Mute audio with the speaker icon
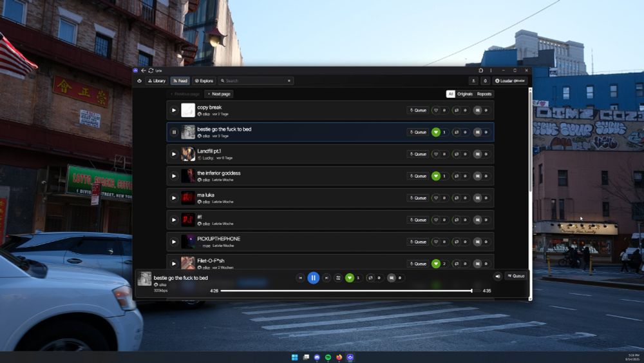The image size is (644, 363). pos(498,276)
